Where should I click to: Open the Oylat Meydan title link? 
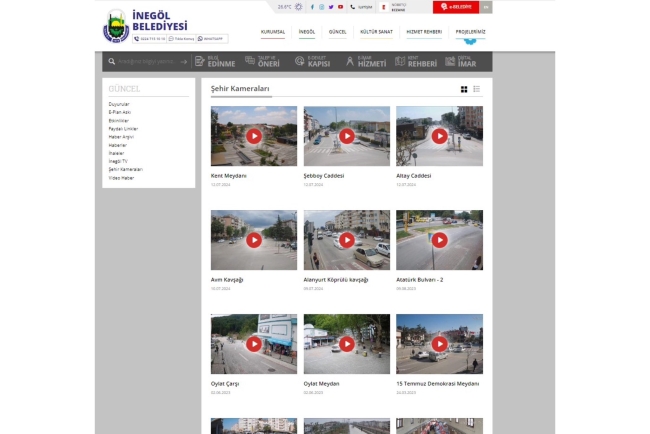[x=321, y=384]
